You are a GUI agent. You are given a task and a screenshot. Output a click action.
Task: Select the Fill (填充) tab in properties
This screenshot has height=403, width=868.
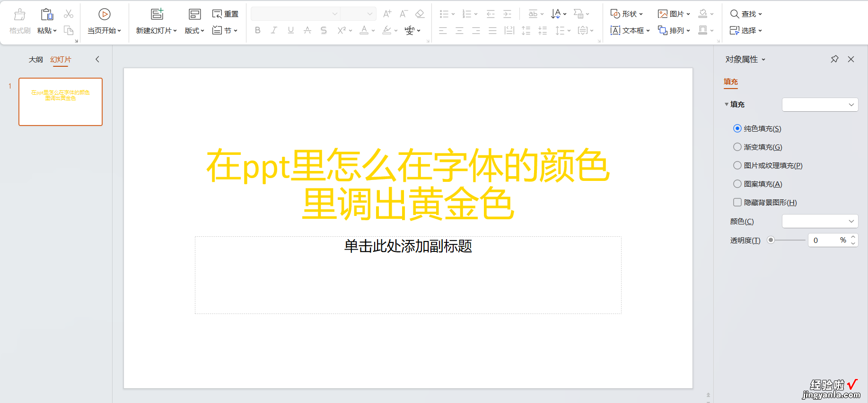tap(731, 81)
